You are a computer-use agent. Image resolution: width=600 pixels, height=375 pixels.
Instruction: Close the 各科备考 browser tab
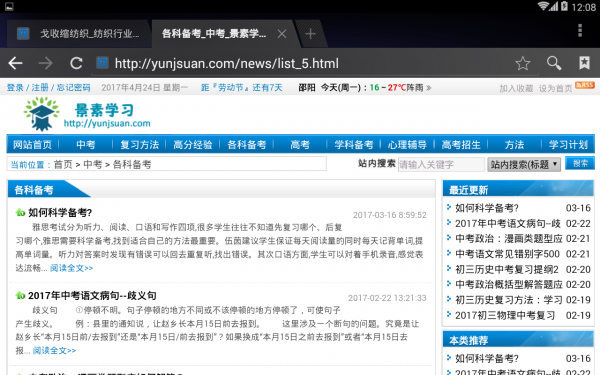pos(282,34)
